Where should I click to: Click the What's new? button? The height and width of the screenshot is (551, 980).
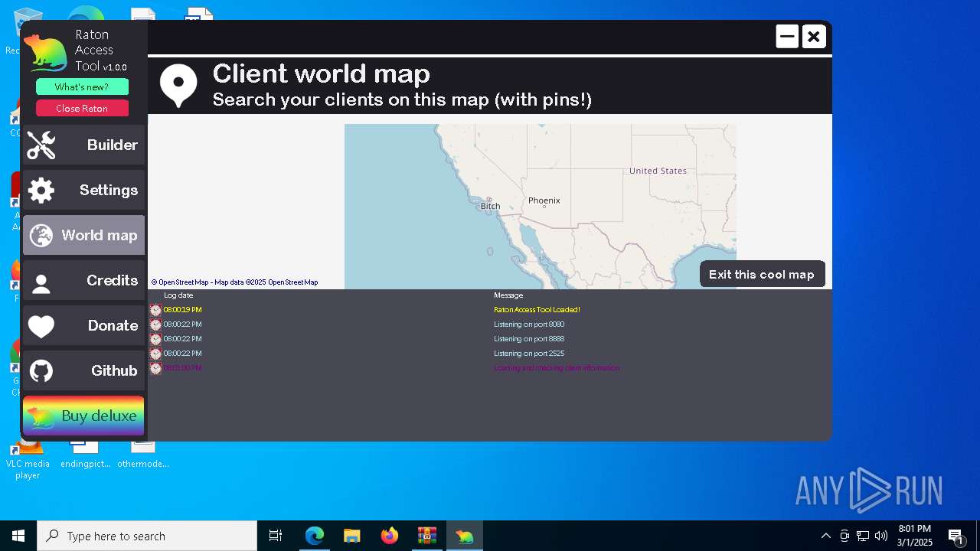pos(82,86)
